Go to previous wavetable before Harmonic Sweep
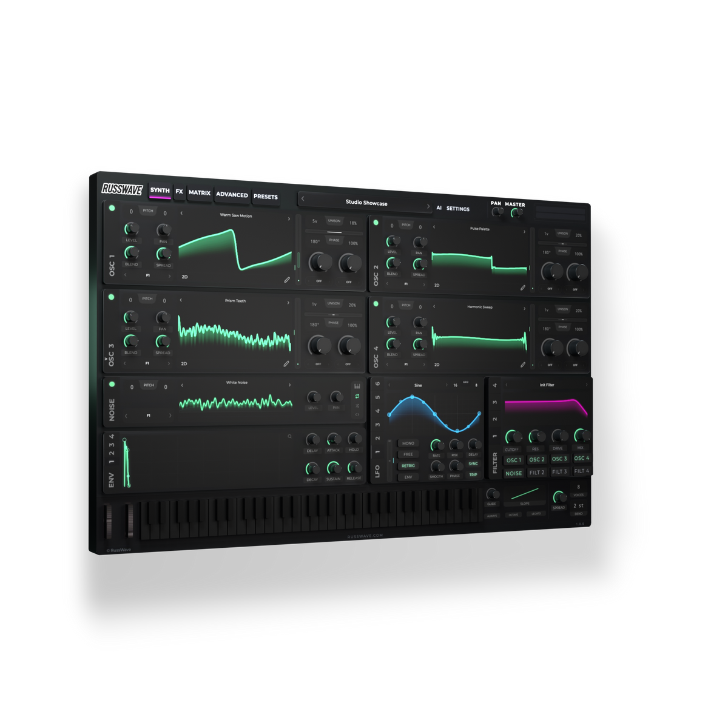 [434, 306]
